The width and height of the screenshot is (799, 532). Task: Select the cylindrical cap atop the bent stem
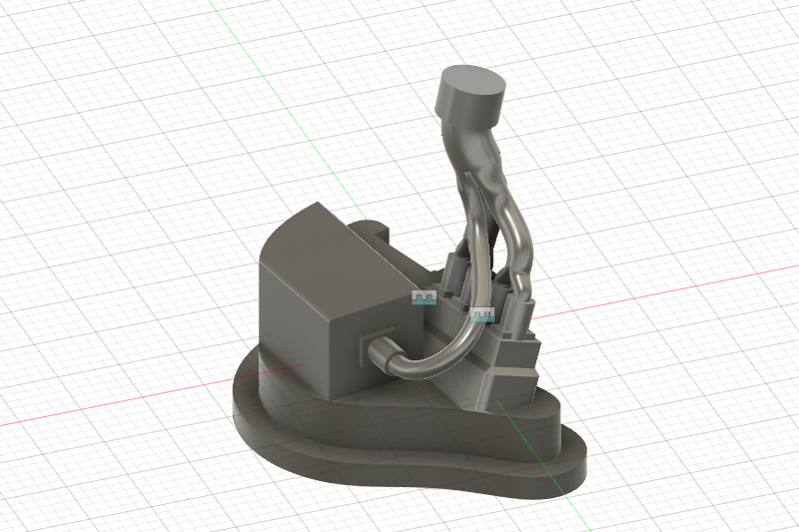[470, 96]
